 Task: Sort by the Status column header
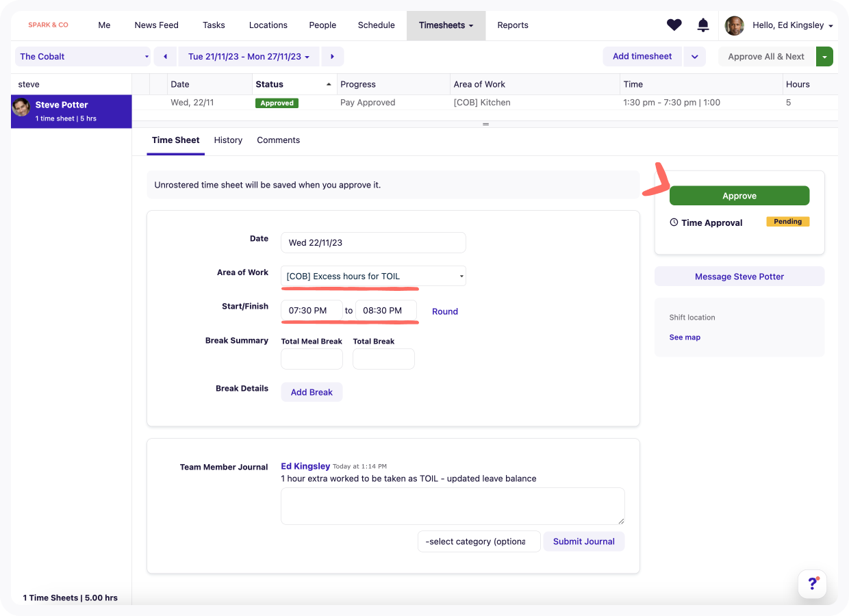click(x=294, y=84)
